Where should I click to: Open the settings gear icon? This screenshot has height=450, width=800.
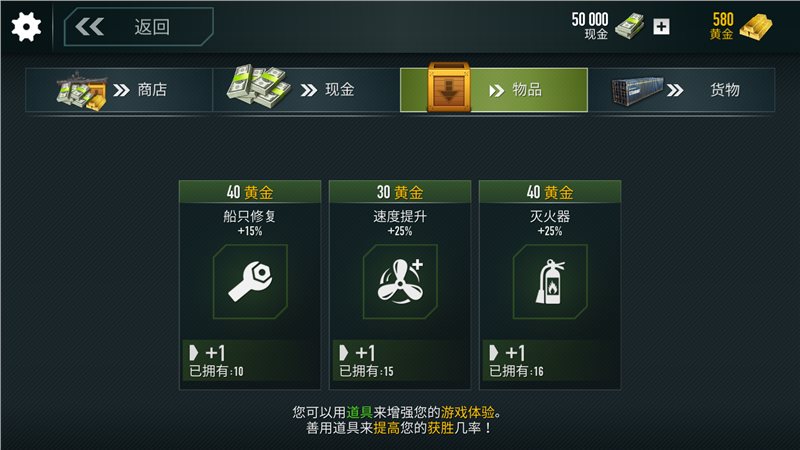26,27
